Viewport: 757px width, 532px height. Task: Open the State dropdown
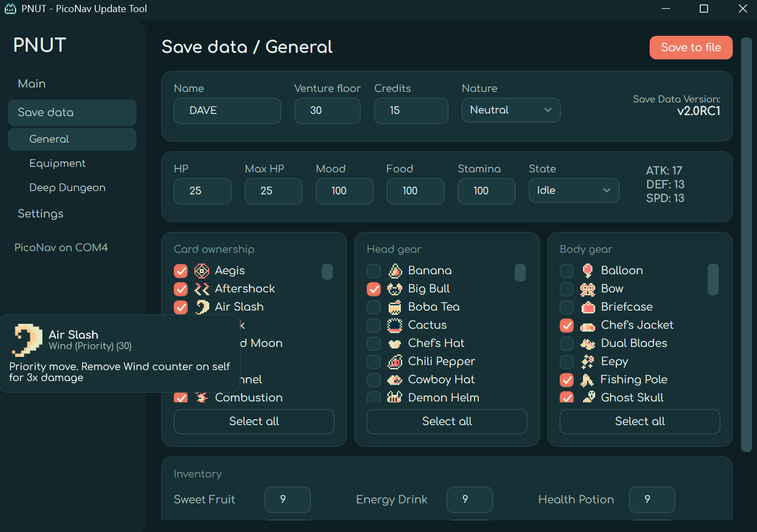pyautogui.click(x=574, y=191)
